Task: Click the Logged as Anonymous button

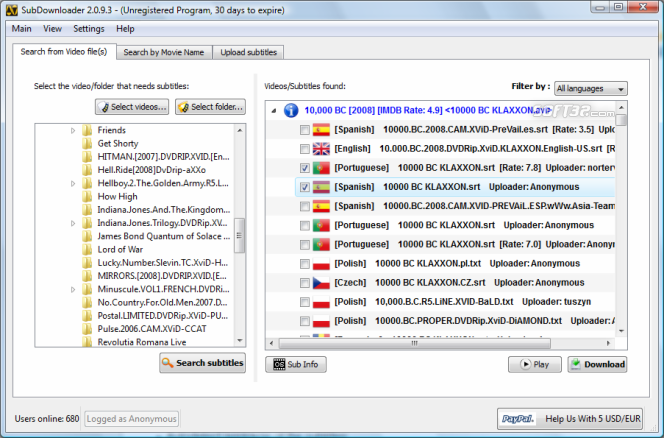Action: click(x=132, y=419)
